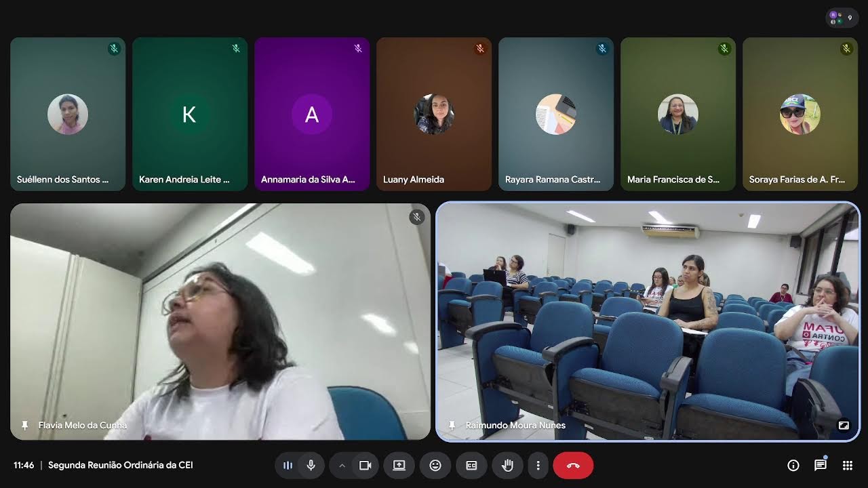Open chat with everyone icon
This screenshot has width=868, height=488.
click(821, 466)
